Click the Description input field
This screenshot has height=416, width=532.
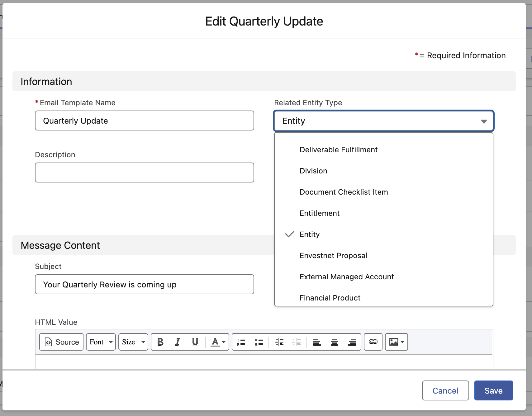coord(145,173)
